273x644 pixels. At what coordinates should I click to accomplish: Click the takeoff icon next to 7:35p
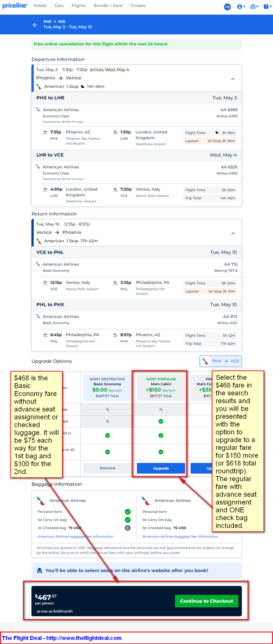tap(45, 132)
